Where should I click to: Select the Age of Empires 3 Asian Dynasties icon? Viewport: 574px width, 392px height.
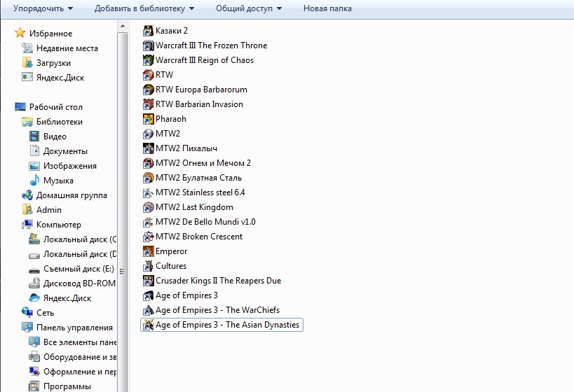[148, 325]
